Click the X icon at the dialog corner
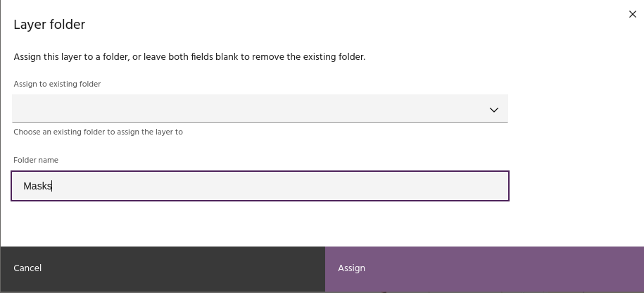This screenshot has height=293, width=644. coord(632,14)
